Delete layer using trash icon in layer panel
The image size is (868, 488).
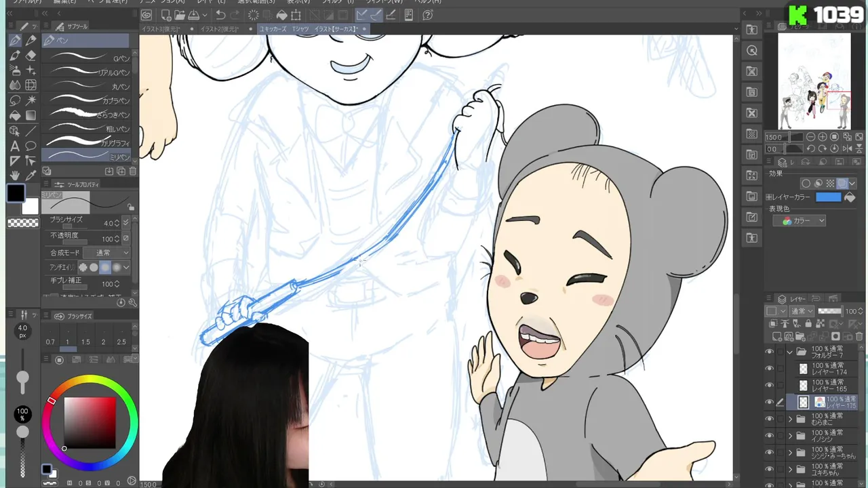pos(859,337)
